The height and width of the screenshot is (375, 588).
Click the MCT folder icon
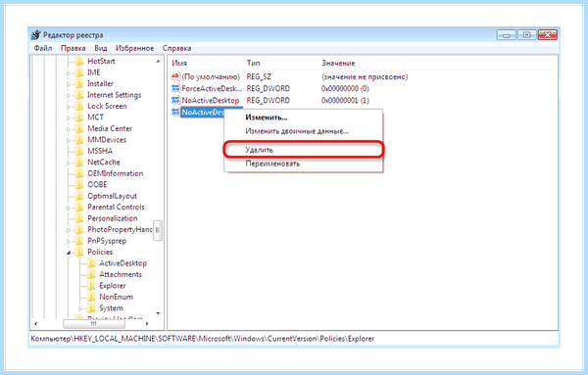pos(79,117)
